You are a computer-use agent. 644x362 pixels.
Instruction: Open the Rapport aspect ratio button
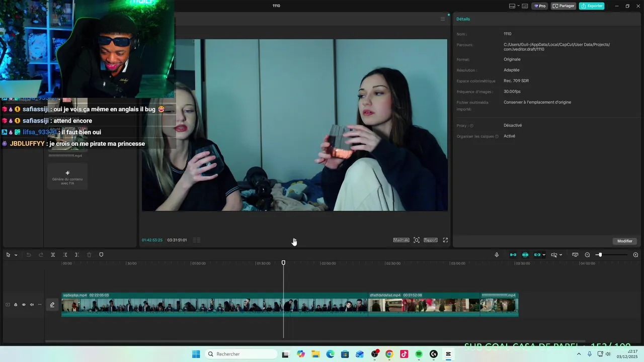tap(431, 240)
